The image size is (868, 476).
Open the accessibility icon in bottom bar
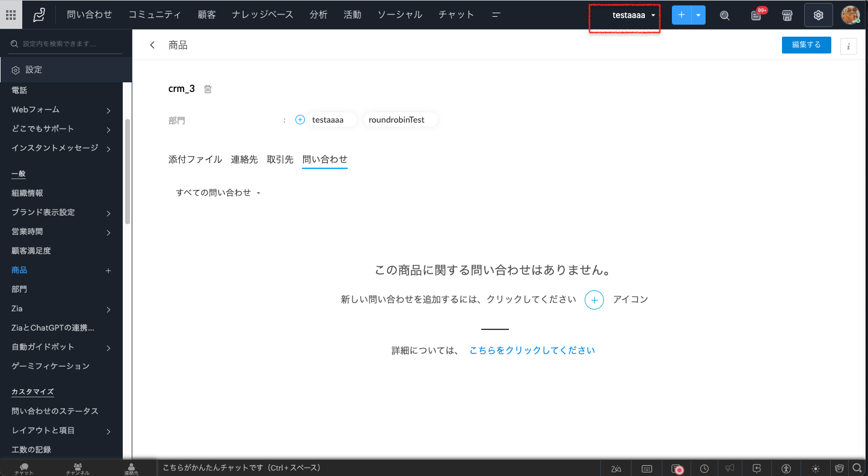pos(786,469)
